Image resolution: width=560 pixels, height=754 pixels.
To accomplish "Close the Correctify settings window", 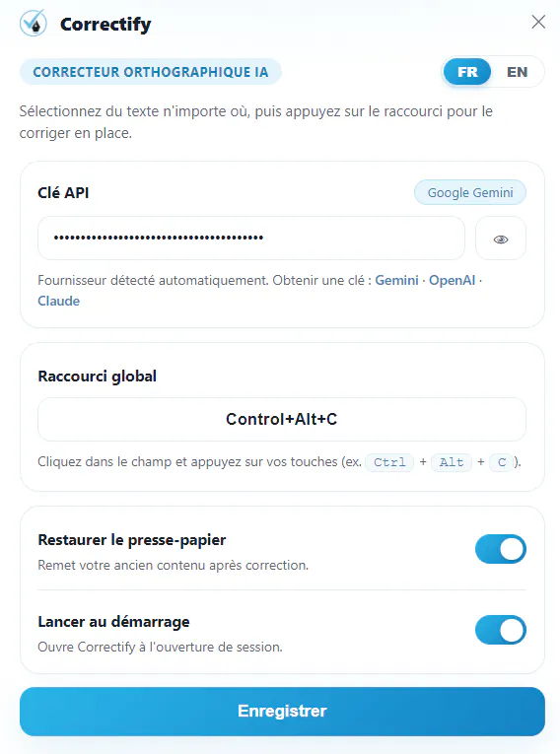I will (x=538, y=22).
